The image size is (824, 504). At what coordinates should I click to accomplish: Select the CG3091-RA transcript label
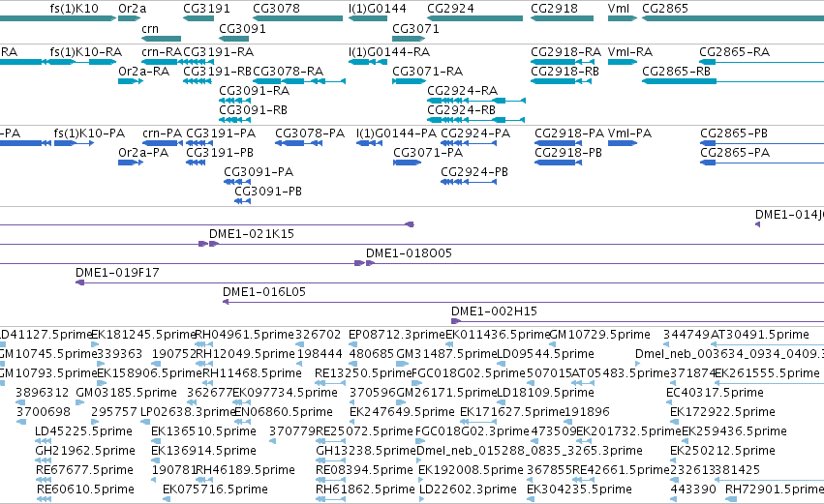255,91
